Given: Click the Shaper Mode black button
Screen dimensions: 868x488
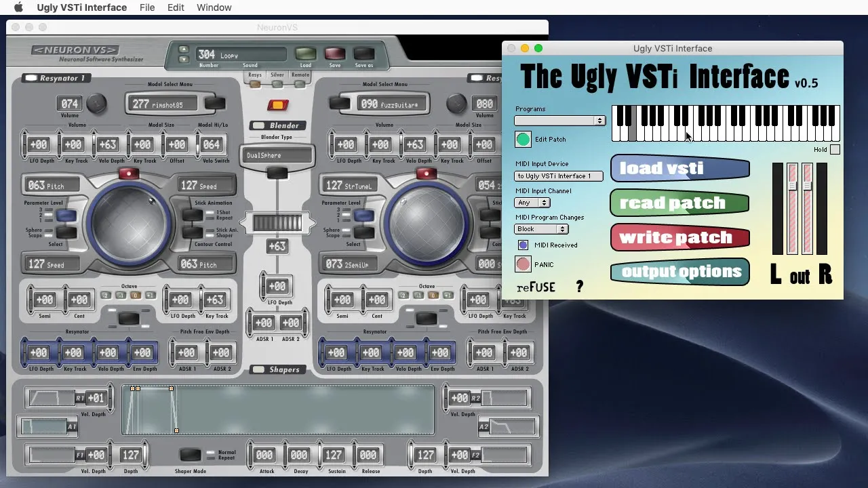Looking at the screenshot, I should 191,455.
